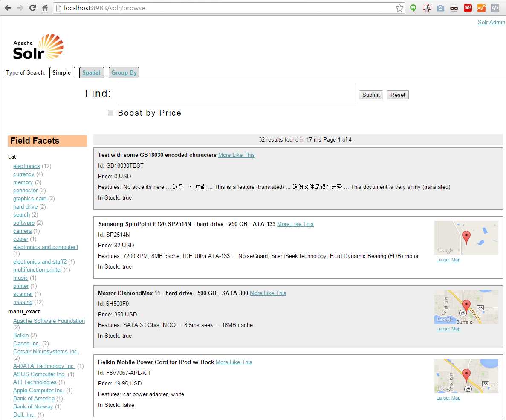
Task: Click the Maxtor DiamondMax Buffalo map thumbnail
Action: pyautogui.click(x=466, y=307)
